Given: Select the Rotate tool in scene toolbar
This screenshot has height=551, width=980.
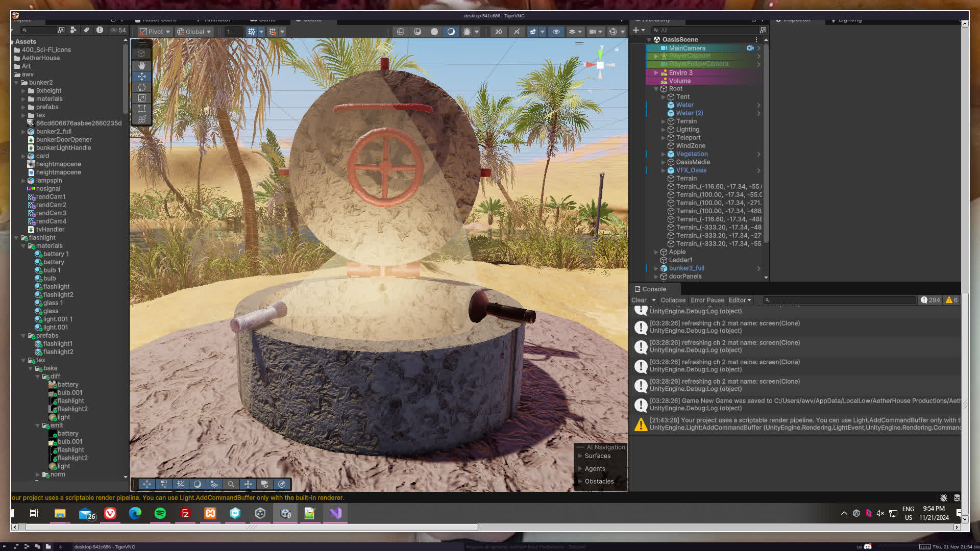Looking at the screenshot, I should (x=142, y=87).
